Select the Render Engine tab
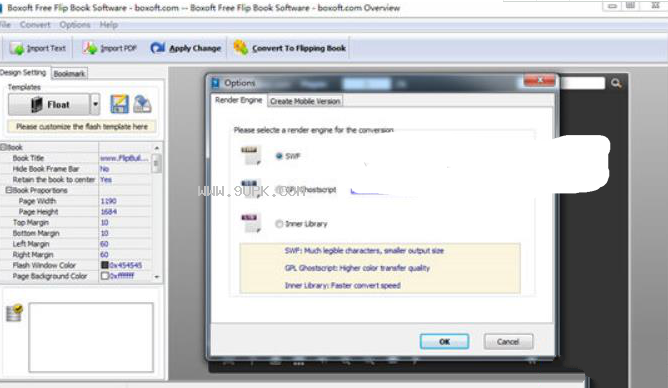668x388 pixels. (239, 100)
